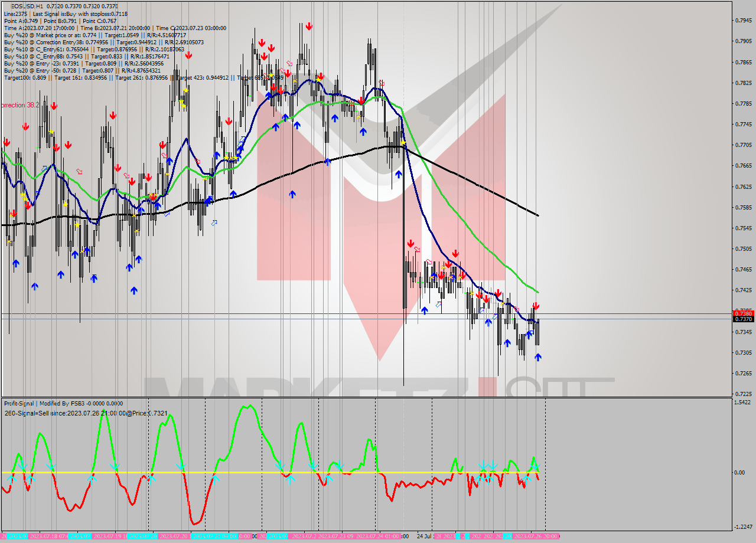Select the 'Buy %20 @ Entry -50: 0.728' line

click(x=82, y=70)
